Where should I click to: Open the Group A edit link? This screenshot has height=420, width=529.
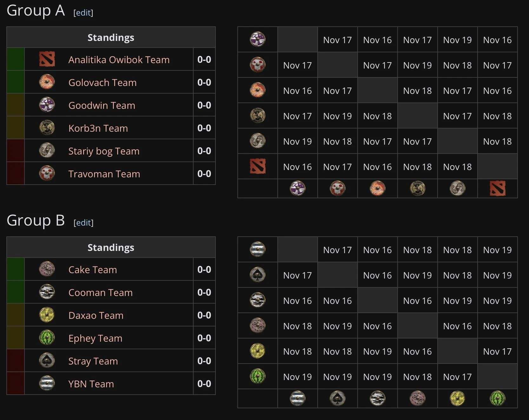pos(83,13)
